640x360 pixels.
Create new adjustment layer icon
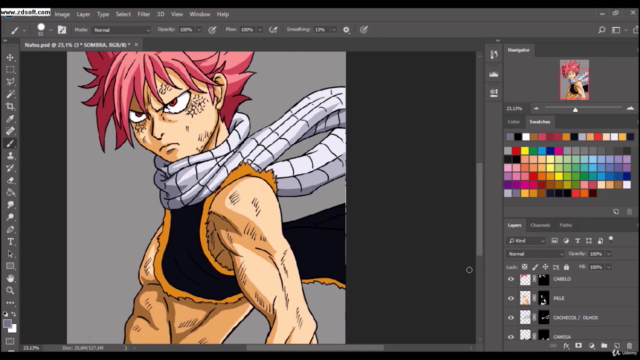(x=591, y=346)
